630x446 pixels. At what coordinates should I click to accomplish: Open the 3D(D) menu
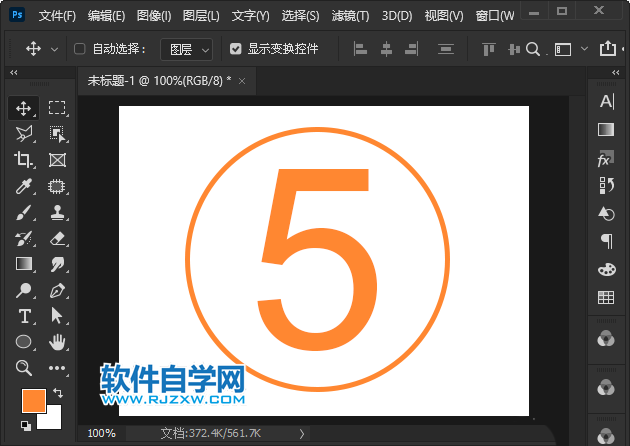(x=397, y=16)
